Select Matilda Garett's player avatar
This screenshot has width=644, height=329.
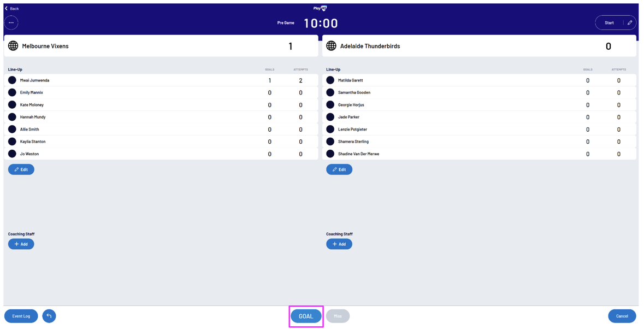click(330, 80)
